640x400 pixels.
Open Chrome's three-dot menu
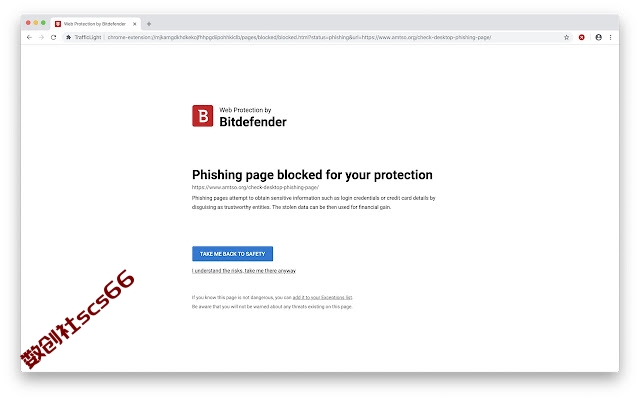point(610,37)
